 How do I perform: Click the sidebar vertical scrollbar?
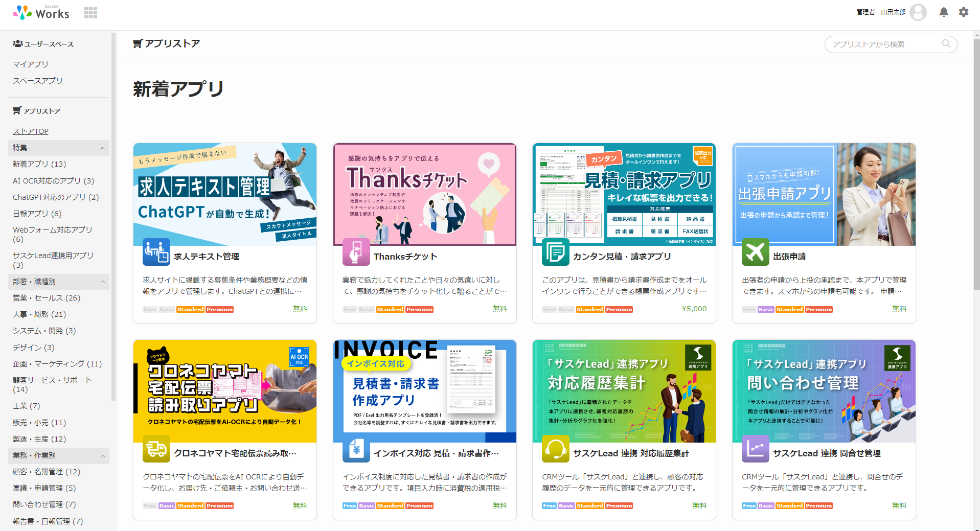point(113,217)
